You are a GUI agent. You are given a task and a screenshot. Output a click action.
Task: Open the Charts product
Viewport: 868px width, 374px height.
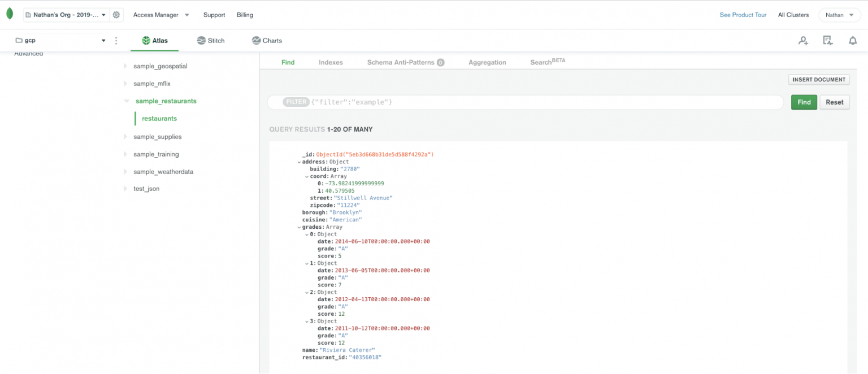(266, 40)
